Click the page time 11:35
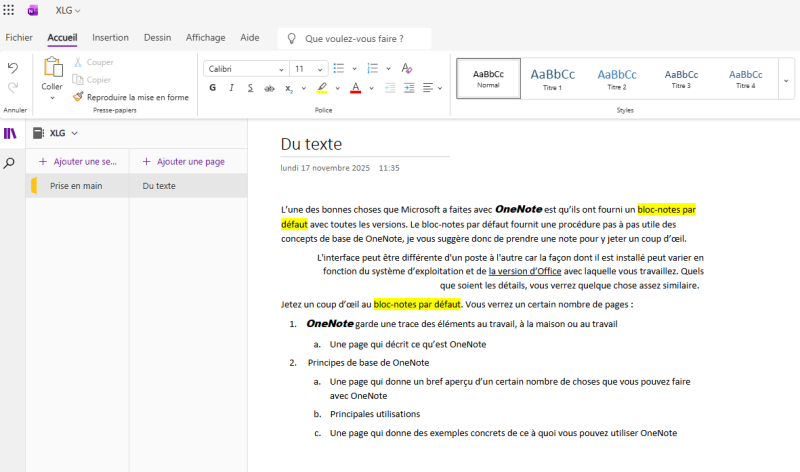Screen dimensions: 800x472 point(389,168)
